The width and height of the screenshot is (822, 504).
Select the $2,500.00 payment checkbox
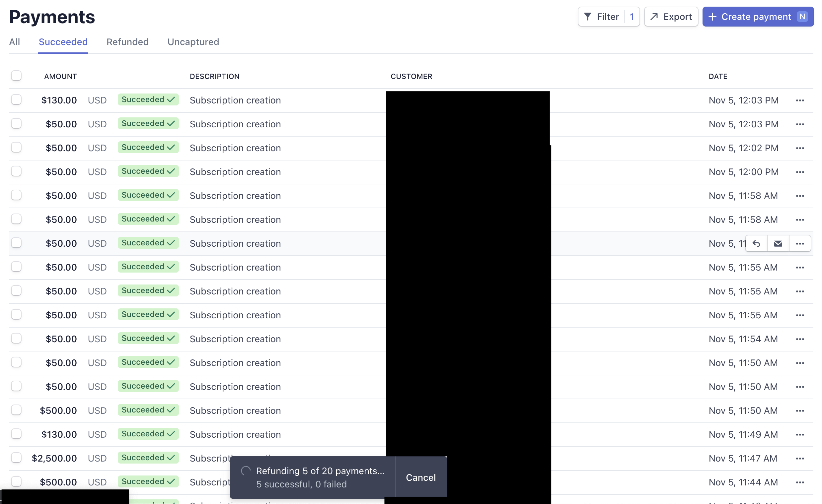pos(16,458)
